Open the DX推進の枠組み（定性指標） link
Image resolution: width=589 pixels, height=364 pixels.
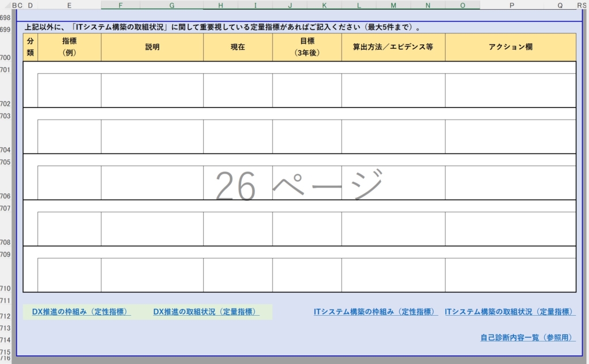tap(81, 312)
